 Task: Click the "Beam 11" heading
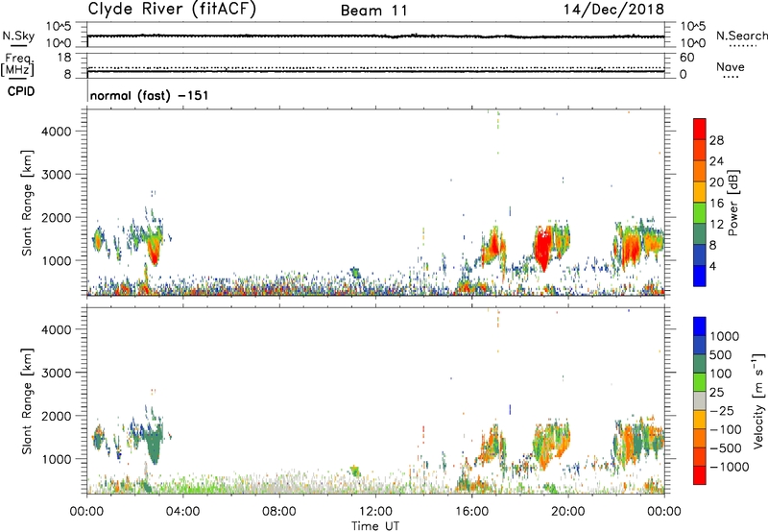click(374, 11)
